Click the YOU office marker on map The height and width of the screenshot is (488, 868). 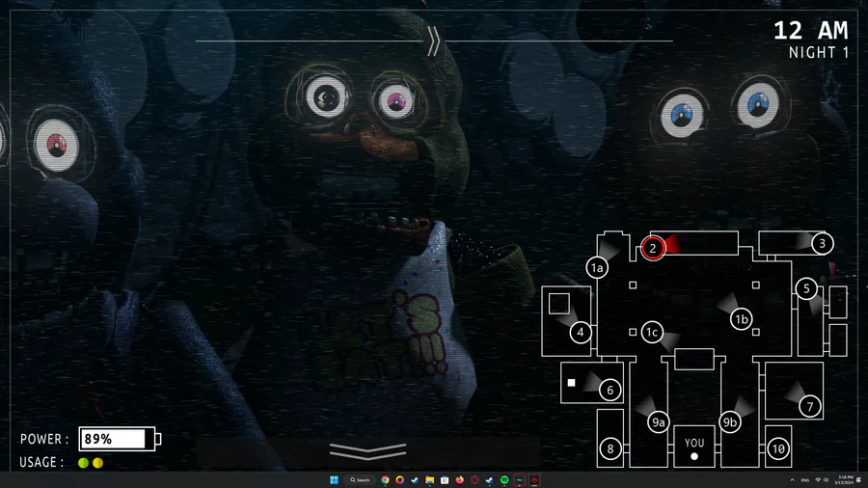pyautogui.click(x=694, y=447)
